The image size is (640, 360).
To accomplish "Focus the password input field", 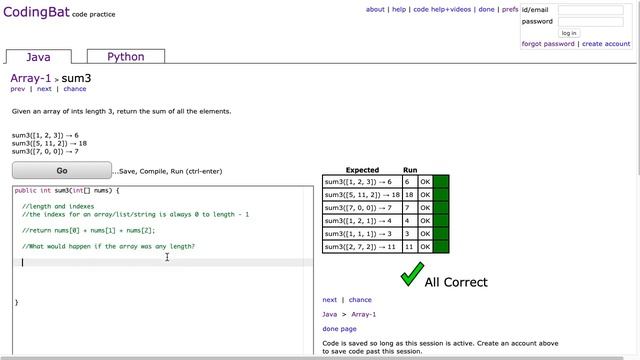I will [591, 22].
